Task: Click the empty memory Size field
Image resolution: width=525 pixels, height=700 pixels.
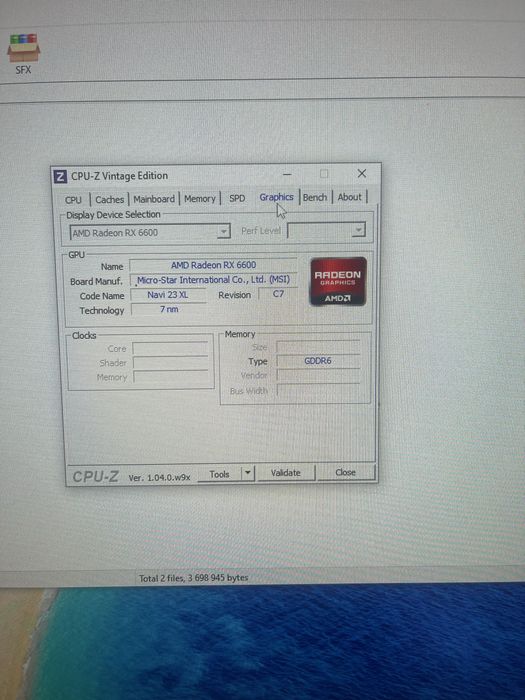Action: pyautogui.click(x=318, y=347)
